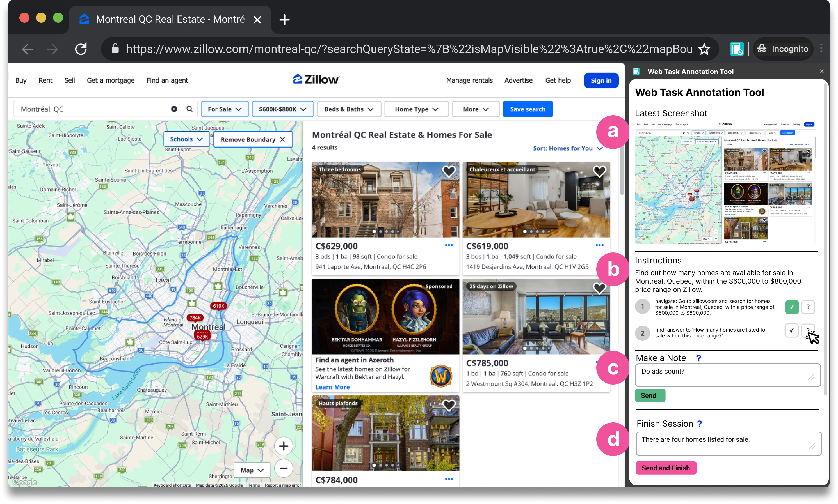The height and width of the screenshot is (504, 838).
Task: Open the Map type dropdown
Action: [252, 470]
